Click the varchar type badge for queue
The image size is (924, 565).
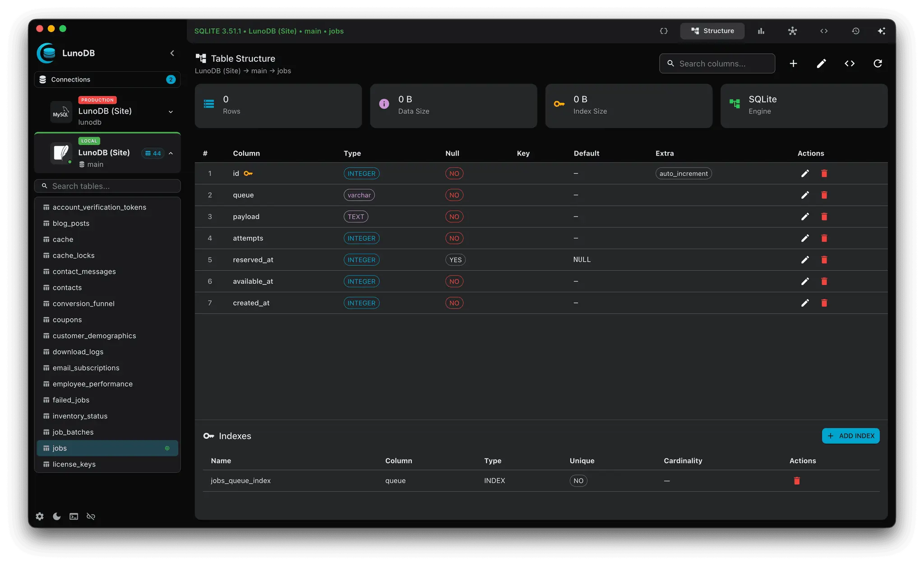coord(359,195)
